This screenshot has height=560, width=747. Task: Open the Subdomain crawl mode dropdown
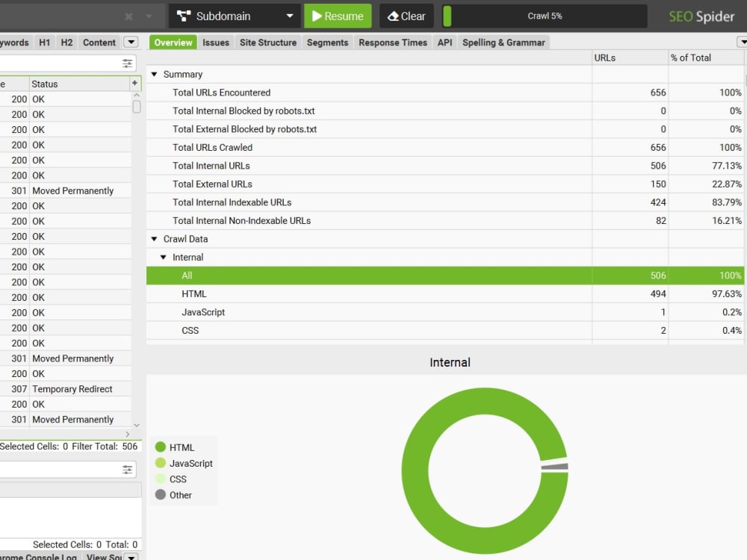tap(235, 16)
